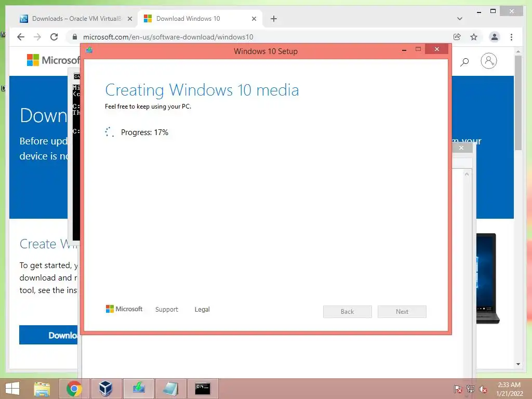532x399 pixels.
Task: Click the Chrome page scrollbar thumb
Action: coord(518,103)
